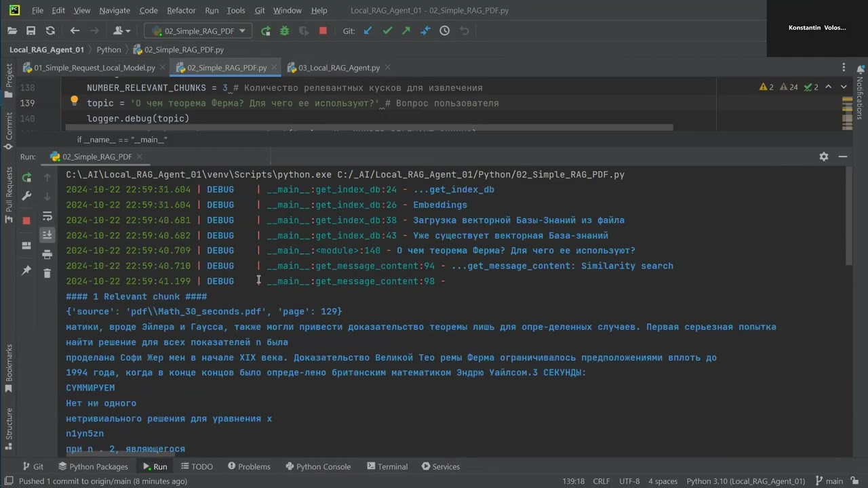The width and height of the screenshot is (868, 488).
Task: Commit changes with the green checkmark icon
Action: (x=387, y=30)
